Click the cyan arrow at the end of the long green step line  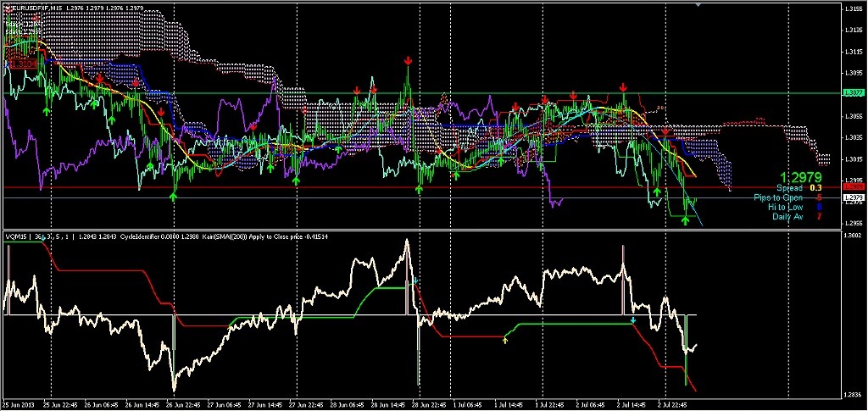(633, 320)
